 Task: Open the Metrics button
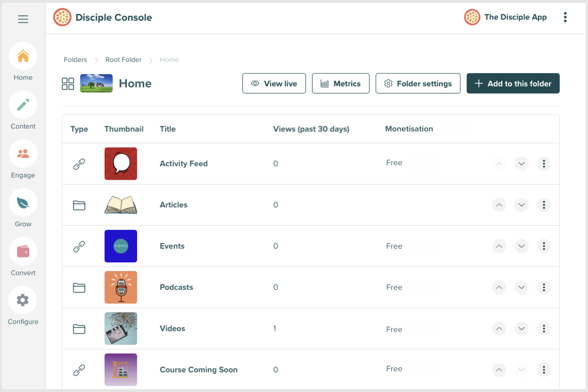tap(340, 84)
